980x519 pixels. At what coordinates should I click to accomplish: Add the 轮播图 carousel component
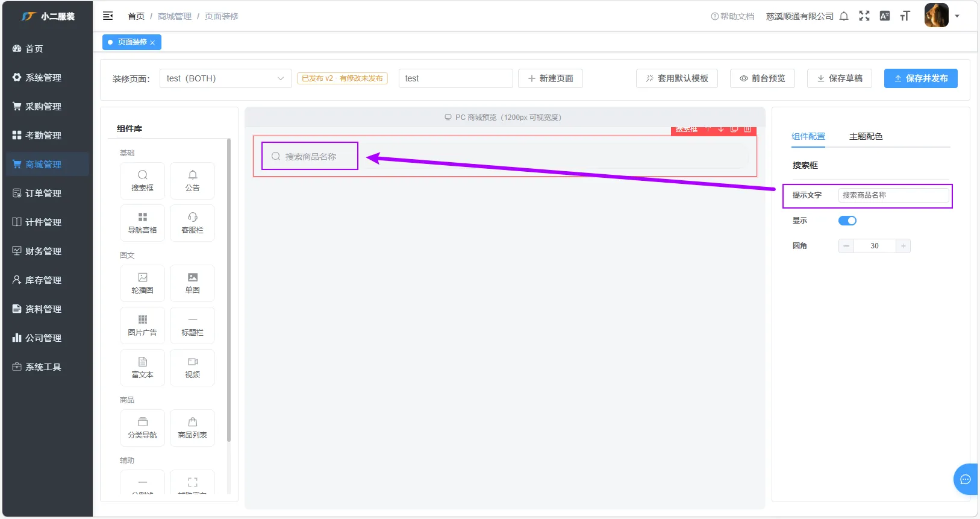142,283
